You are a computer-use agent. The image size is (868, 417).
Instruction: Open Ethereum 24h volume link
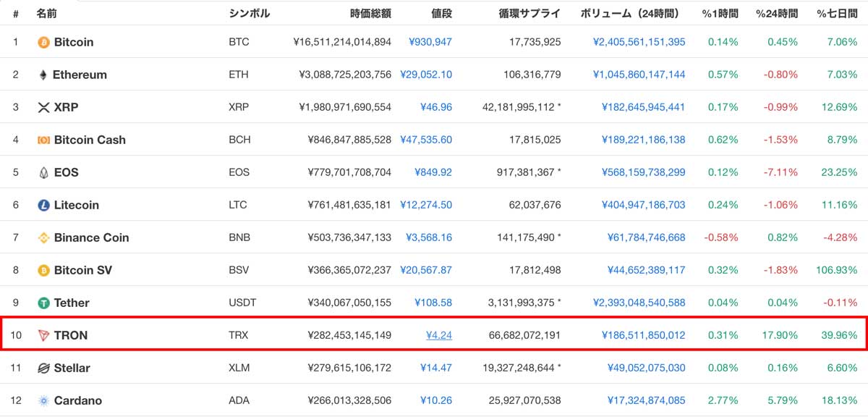click(x=639, y=75)
